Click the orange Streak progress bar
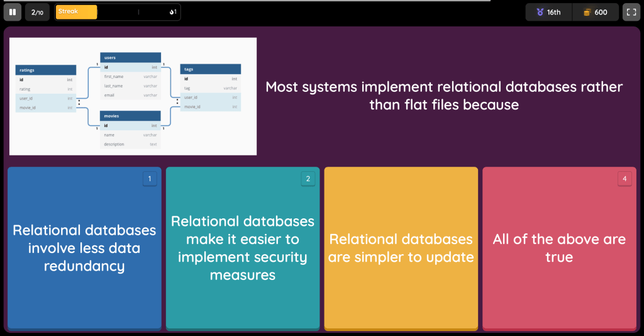Screen dimensions: 644x336 coord(76,12)
